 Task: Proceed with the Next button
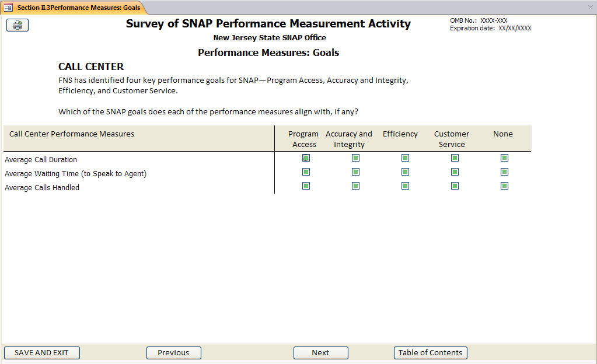click(320, 353)
